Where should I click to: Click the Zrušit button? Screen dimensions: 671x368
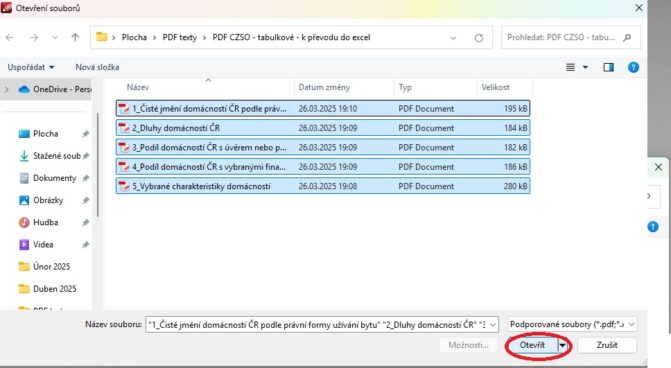607,345
